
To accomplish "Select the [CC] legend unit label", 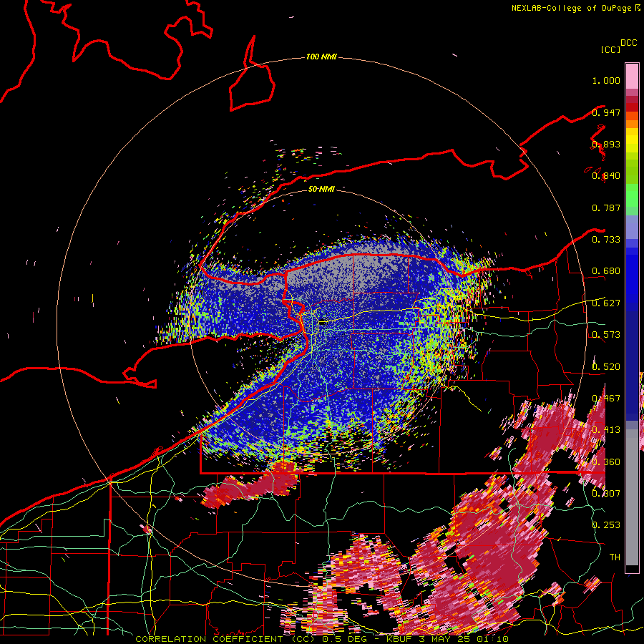I will point(610,49).
